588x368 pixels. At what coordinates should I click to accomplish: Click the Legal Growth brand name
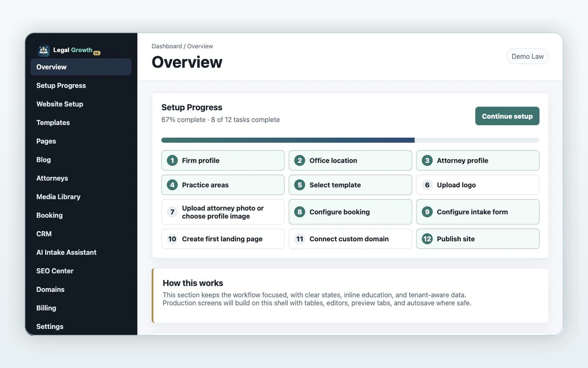click(x=73, y=50)
